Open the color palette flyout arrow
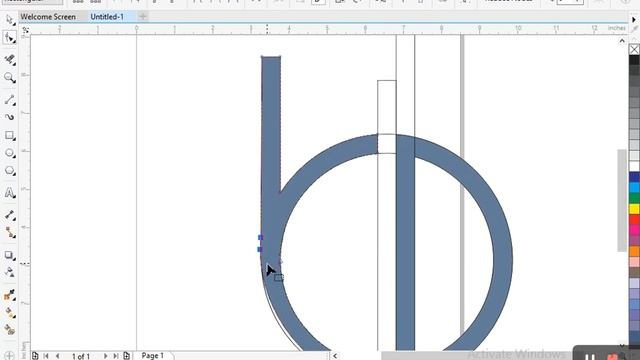Screen dimensions: 640x360 [634, 19]
